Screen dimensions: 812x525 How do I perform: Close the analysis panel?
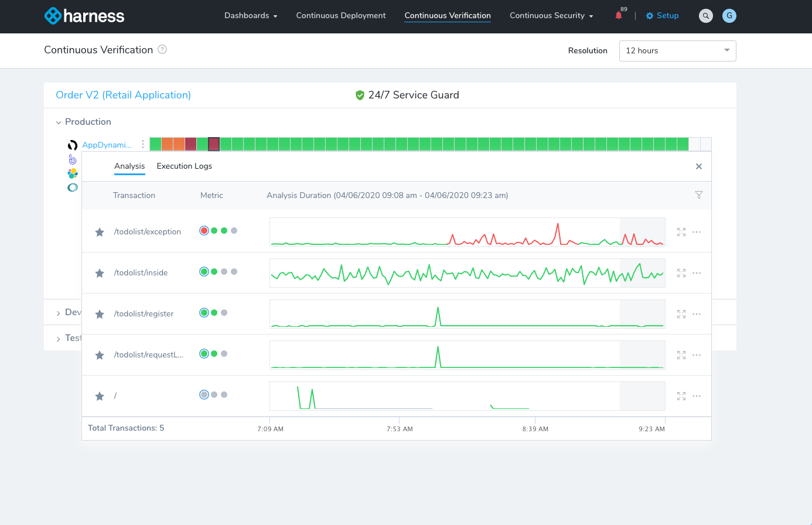pos(698,166)
